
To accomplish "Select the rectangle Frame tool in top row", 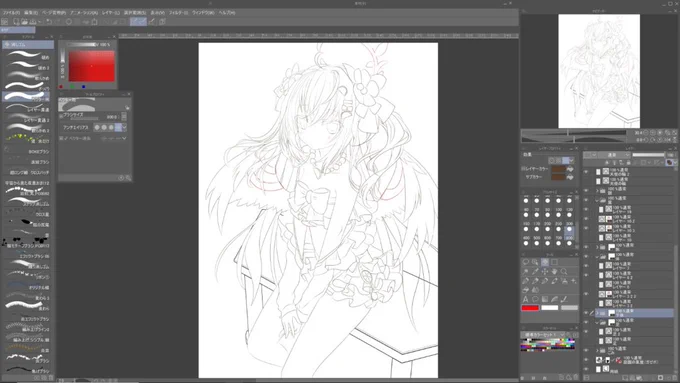I will click(554, 262).
